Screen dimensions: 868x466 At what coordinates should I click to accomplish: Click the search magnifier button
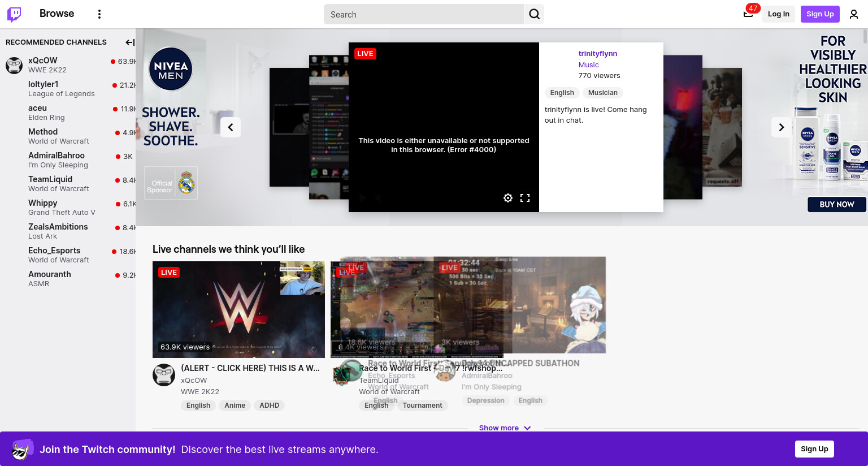point(534,14)
